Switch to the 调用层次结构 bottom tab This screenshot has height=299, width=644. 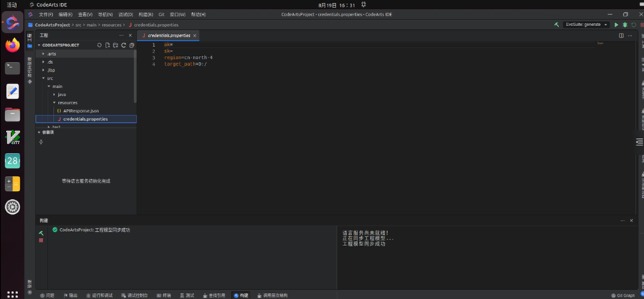tap(272, 295)
